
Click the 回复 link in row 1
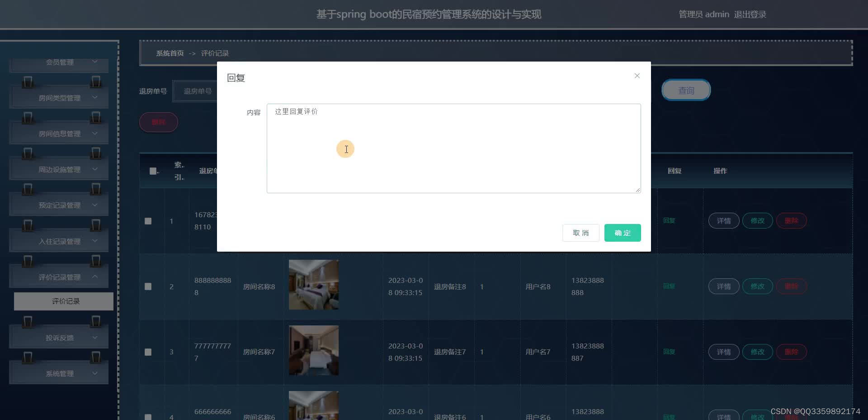pos(669,220)
